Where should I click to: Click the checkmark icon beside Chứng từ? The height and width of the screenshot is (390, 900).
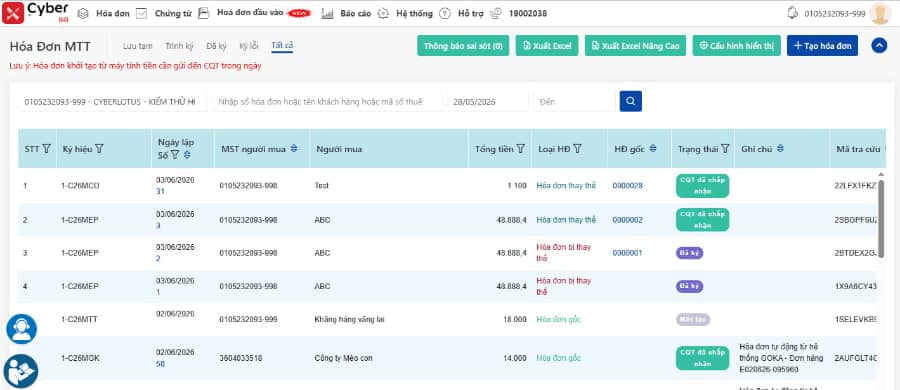point(141,13)
